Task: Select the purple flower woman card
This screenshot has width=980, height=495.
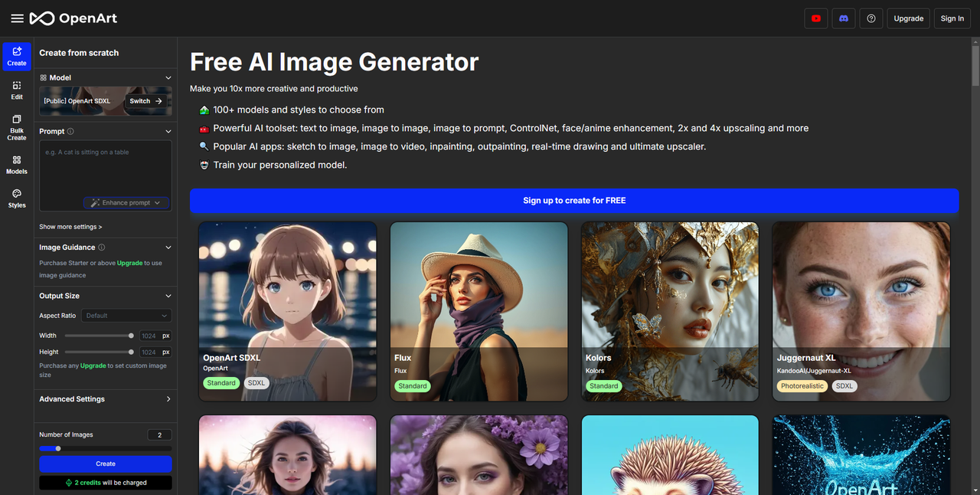Action: point(479,455)
